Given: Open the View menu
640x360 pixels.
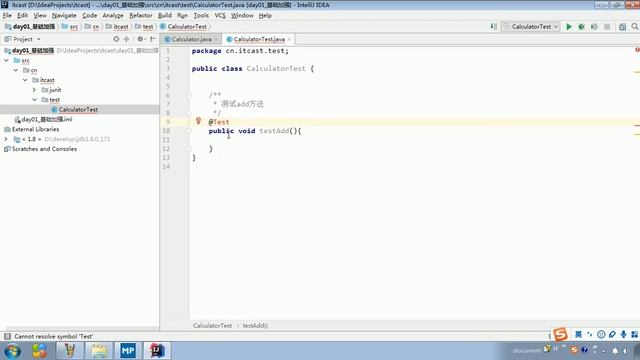Looking at the screenshot, I should click(40, 16).
